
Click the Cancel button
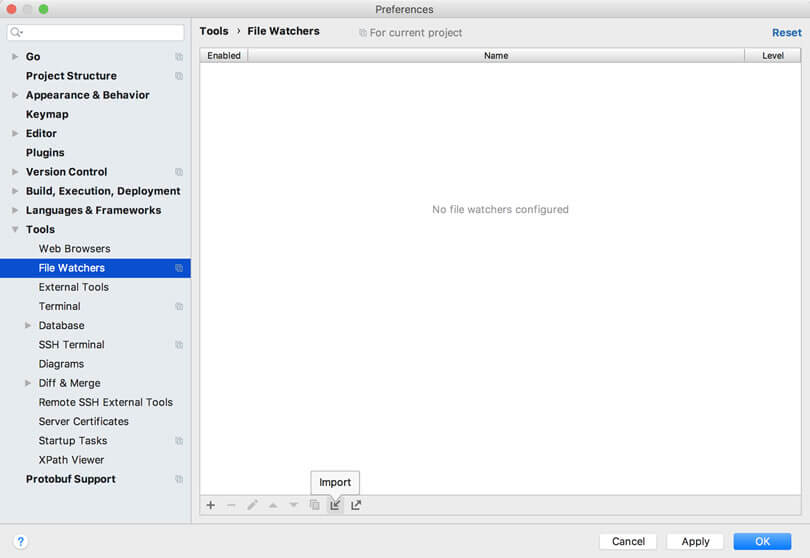point(628,541)
